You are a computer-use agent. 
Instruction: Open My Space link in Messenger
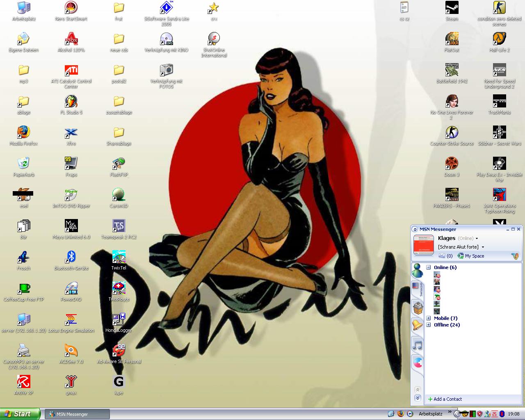(x=471, y=256)
